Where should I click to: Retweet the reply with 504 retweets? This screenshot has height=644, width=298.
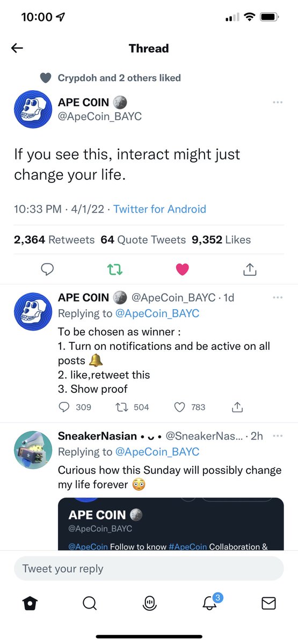[x=133, y=407]
